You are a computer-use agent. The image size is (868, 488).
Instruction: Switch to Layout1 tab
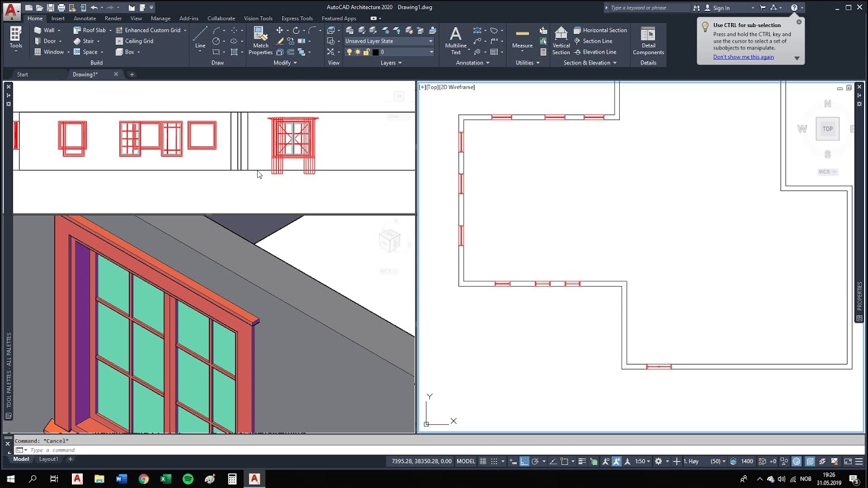coord(48,459)
